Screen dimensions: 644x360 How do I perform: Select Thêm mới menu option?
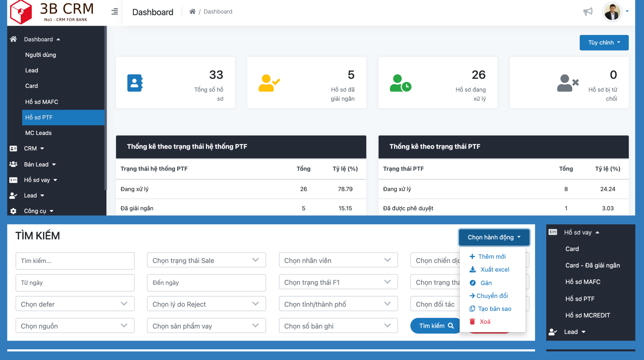[x=491, y=256]
